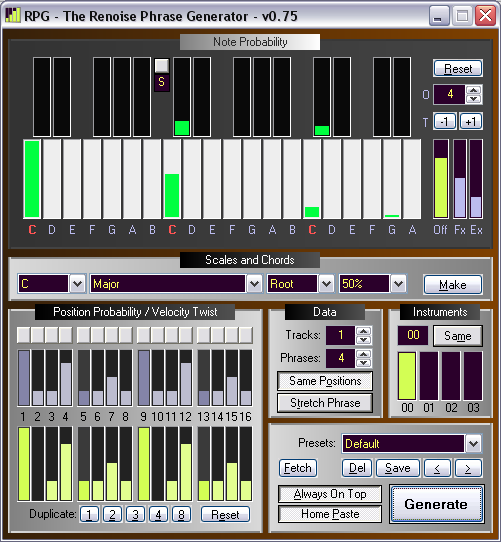Adjust the Off probability slider bar
The height and width of the screenshot is (542, 501).
(441, 179)
